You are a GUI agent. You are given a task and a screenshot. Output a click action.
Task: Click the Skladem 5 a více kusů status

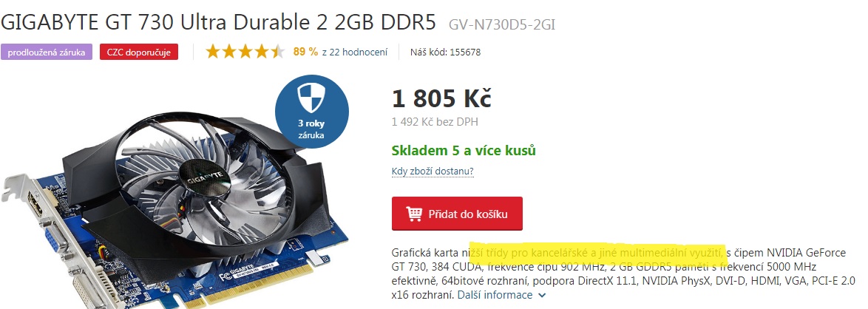[464, 151]
